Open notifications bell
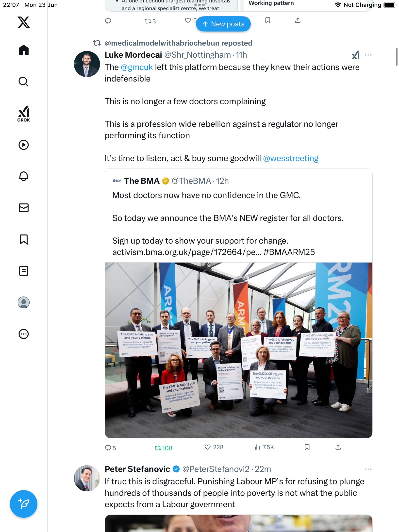Screen dimensions: 399x532 [x=24, y=176]
